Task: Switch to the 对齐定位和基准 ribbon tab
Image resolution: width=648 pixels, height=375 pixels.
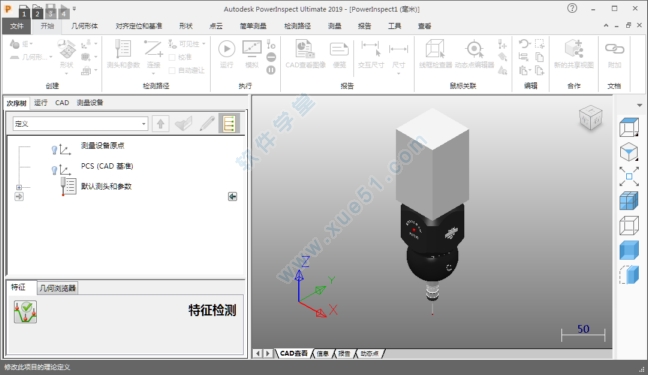Action: coord(139,26)
